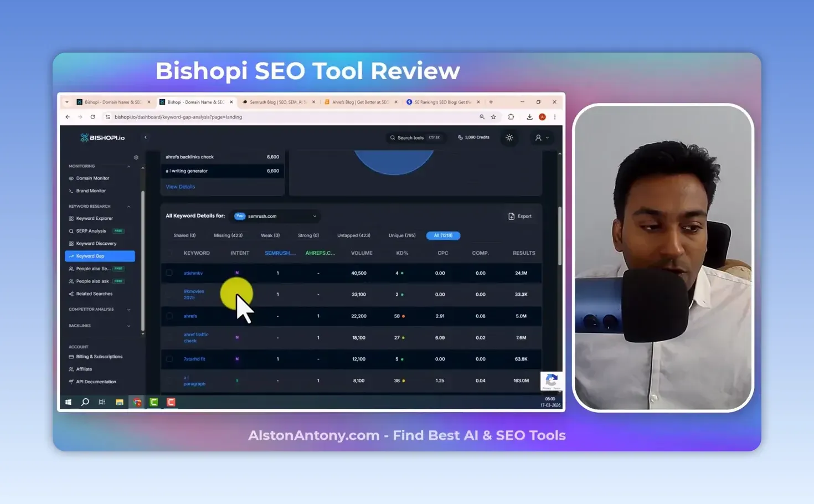Open Windows taskbar search

tap(85, 402)
